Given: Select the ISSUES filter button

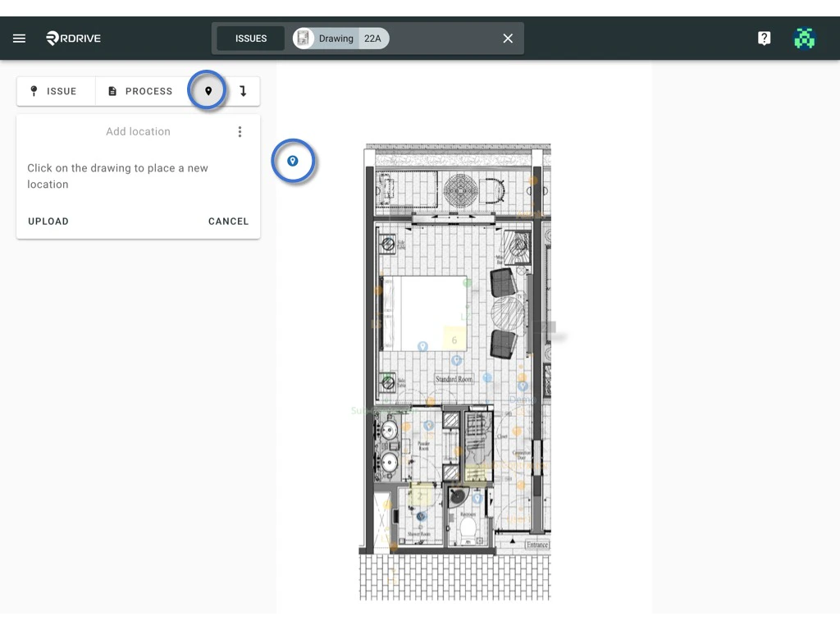Looking at the screenshot, I should point(251,39).
